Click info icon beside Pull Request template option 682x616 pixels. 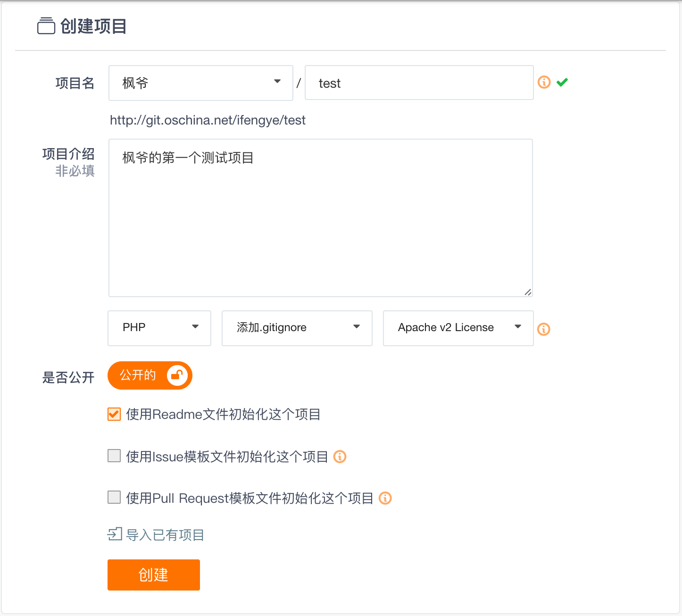coord(385,498)
